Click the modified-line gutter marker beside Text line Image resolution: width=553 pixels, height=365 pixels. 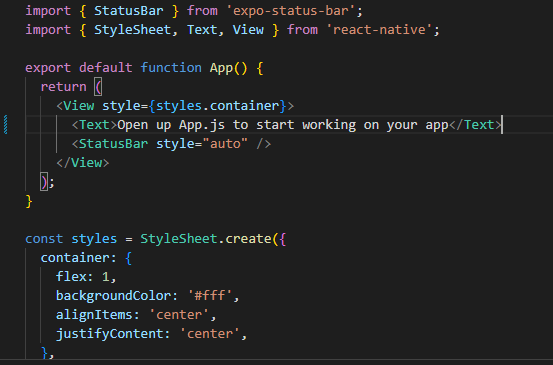(x=5, y=125)
